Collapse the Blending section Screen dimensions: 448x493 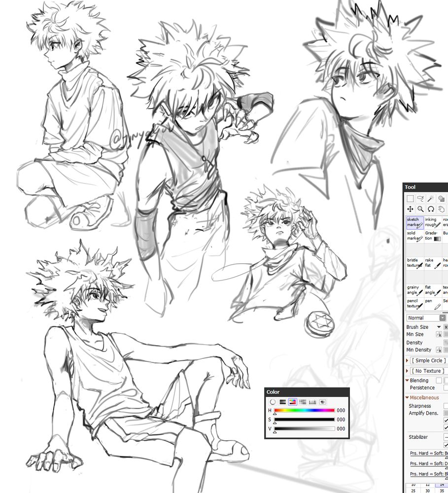tap(407, 381)
